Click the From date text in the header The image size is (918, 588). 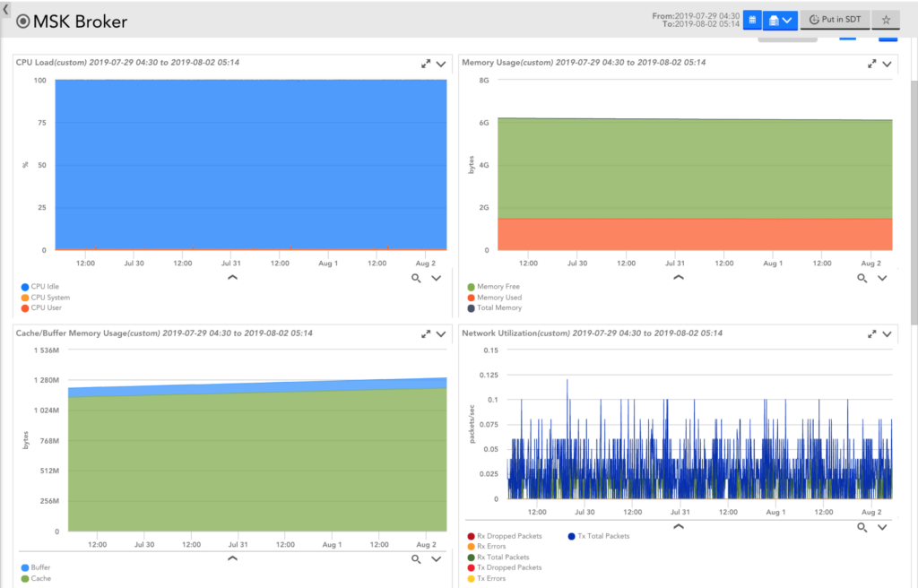click(705, 14)
